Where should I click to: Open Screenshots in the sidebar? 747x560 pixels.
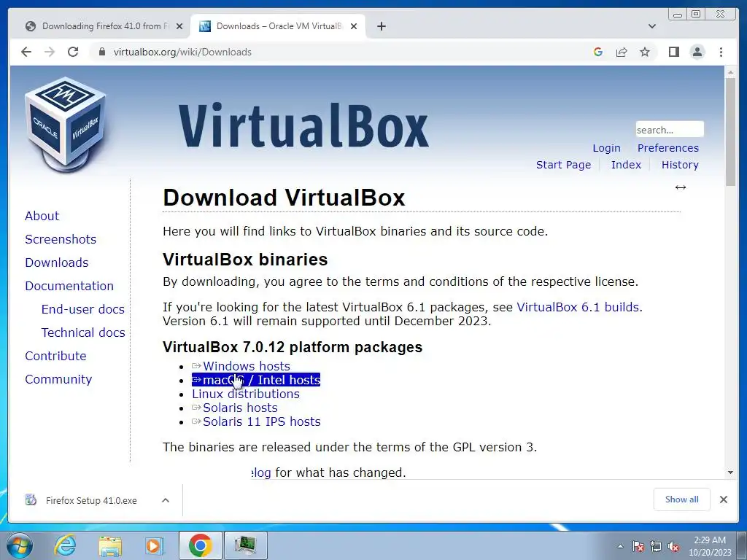61,239
